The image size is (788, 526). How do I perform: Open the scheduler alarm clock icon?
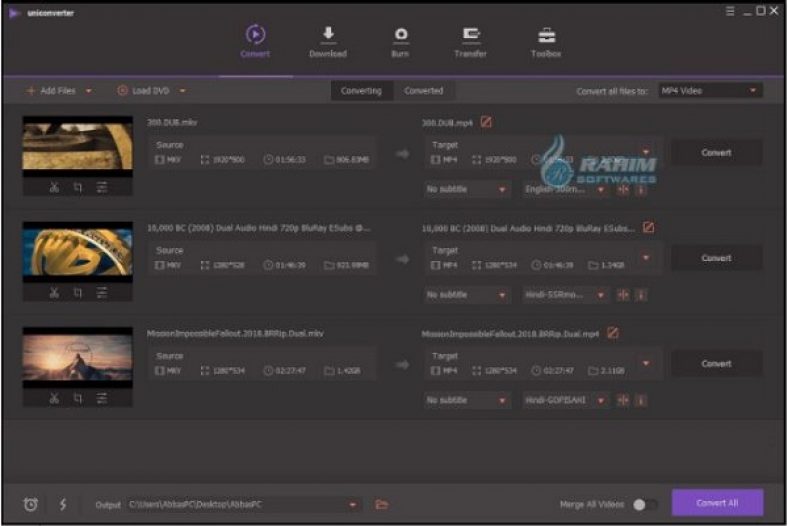point(31,504)
